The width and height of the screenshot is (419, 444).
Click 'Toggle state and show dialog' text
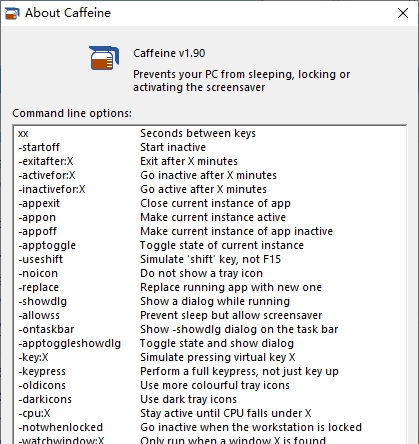[x=217, y=343]
